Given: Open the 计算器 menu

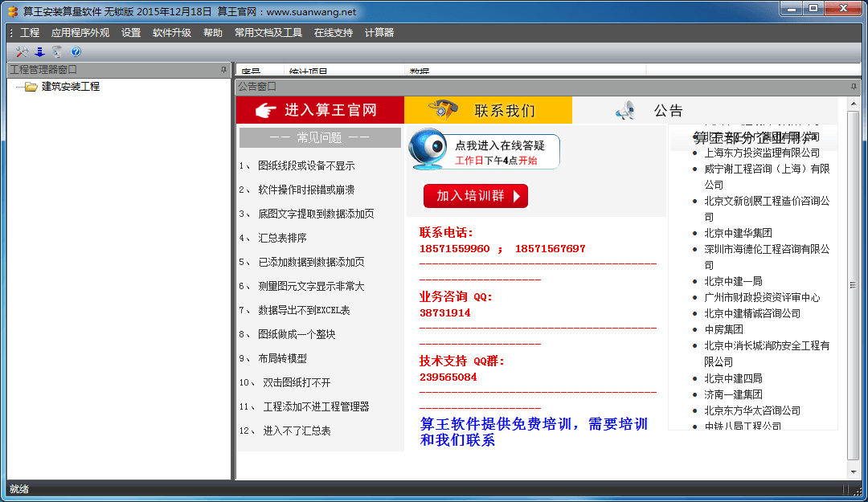Looking at the screenshot, I should 379,33.
